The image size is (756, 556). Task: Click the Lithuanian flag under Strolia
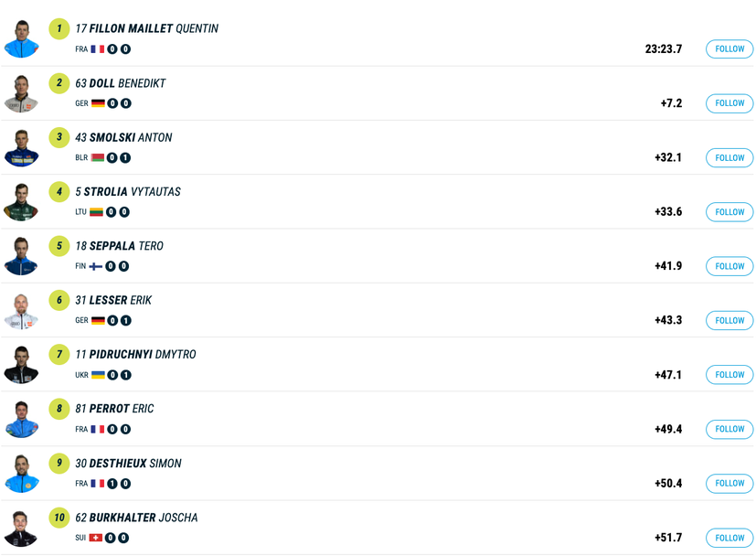96,212
